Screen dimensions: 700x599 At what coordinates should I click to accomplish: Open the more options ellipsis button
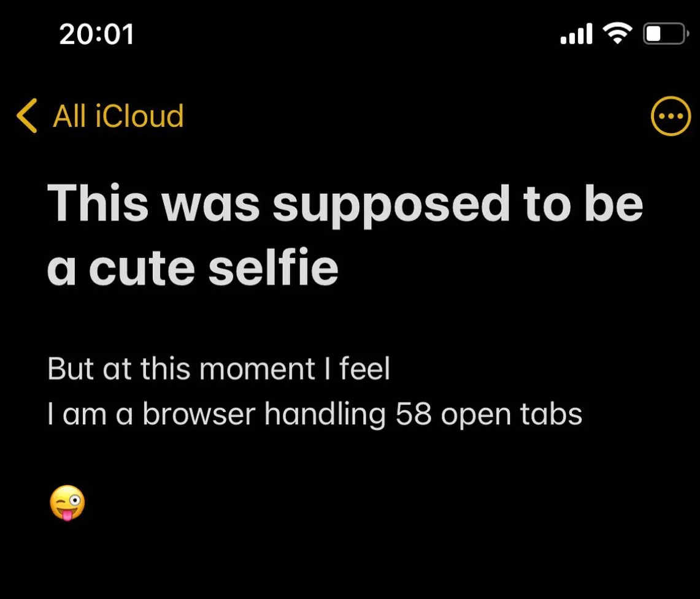click(670, 116)
